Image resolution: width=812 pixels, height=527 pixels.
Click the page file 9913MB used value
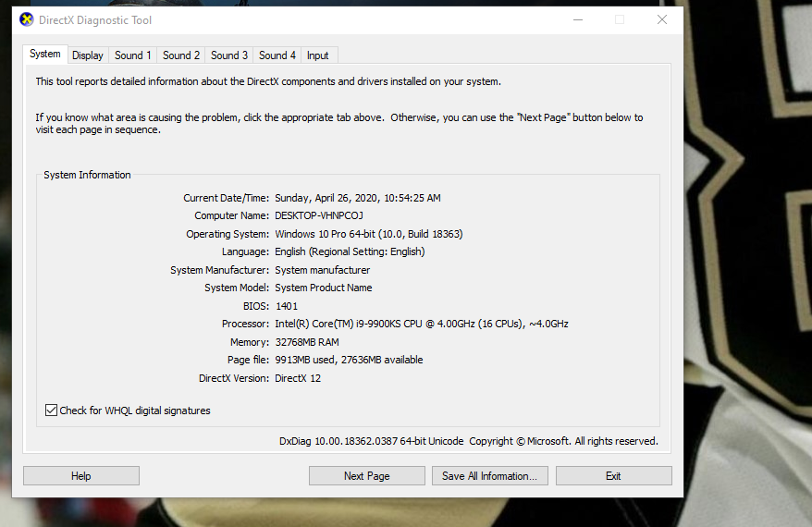point(349,360)
